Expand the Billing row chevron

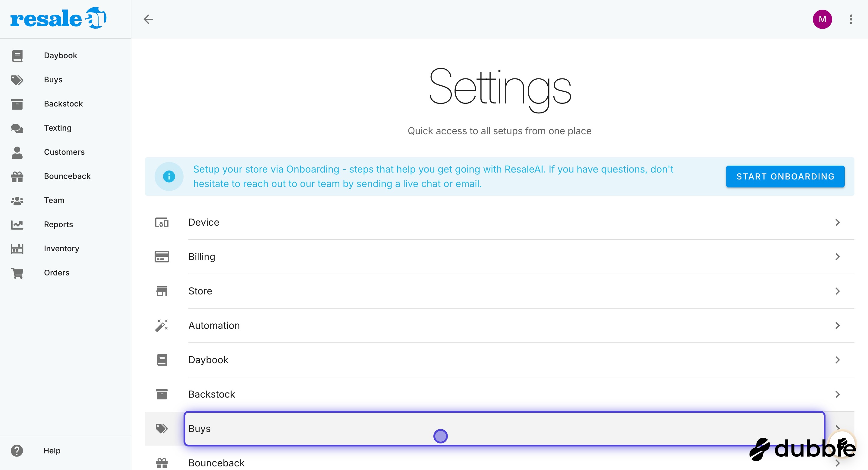point(838,257)
